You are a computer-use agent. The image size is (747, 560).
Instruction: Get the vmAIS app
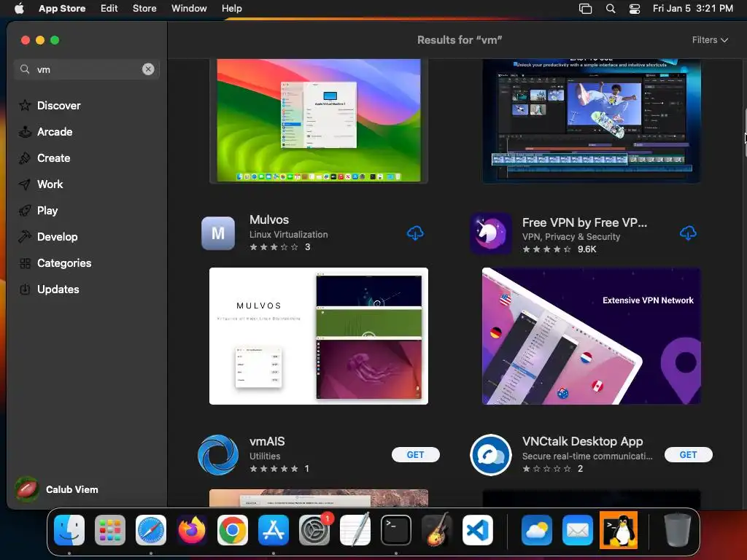pyautogui.click(x=415, y=455)
